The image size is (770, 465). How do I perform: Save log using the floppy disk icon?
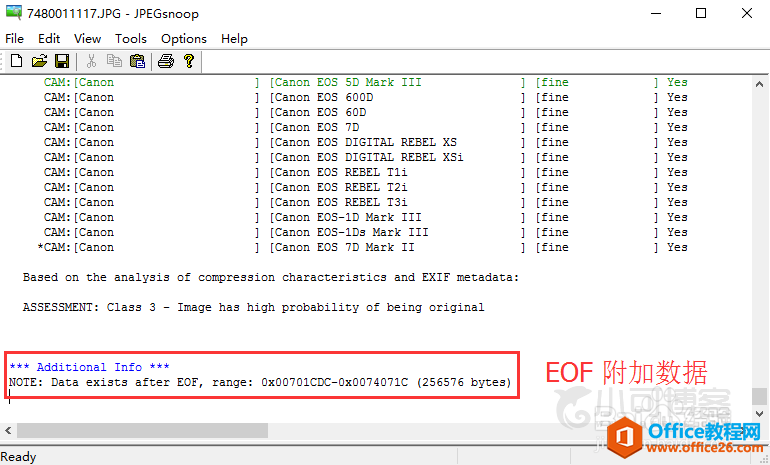pyautogui.click(x=62, y=61)
